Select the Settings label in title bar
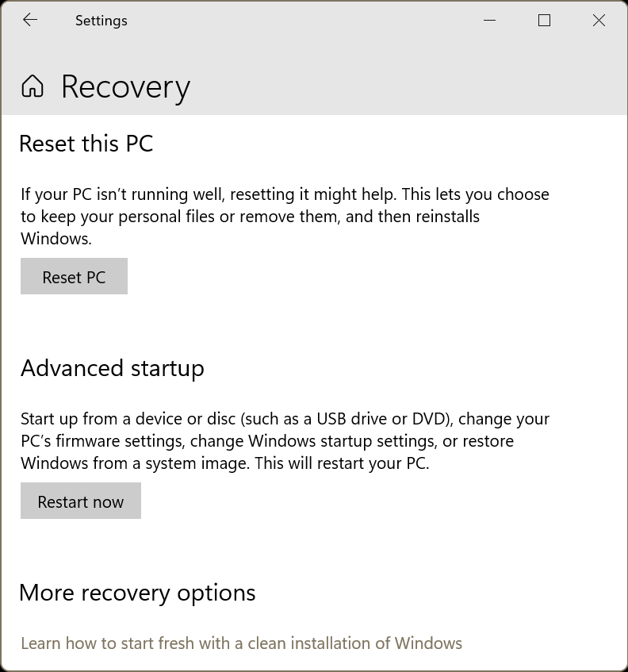 [x=101, y=21]
